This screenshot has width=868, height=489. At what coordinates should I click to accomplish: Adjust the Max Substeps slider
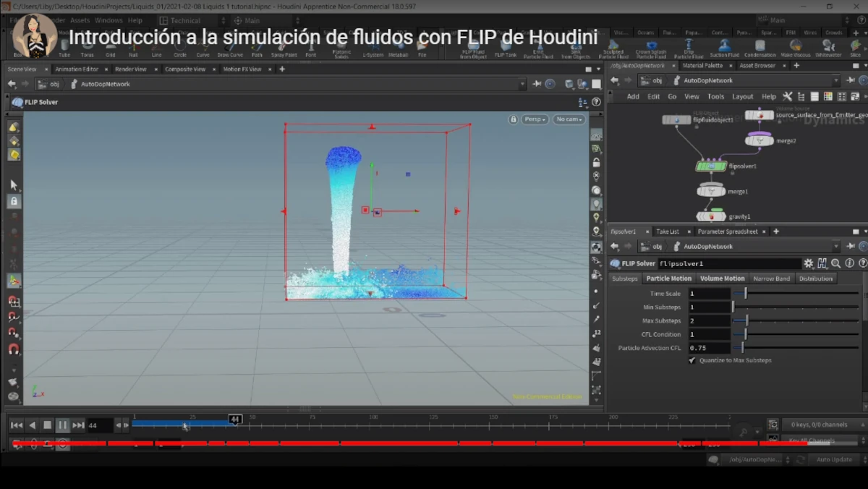[796, 320]
